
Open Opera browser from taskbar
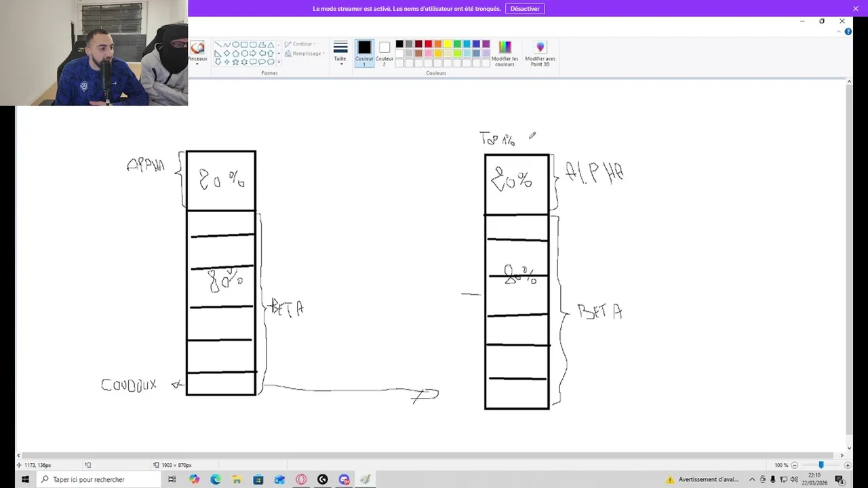tap(301, 479)
